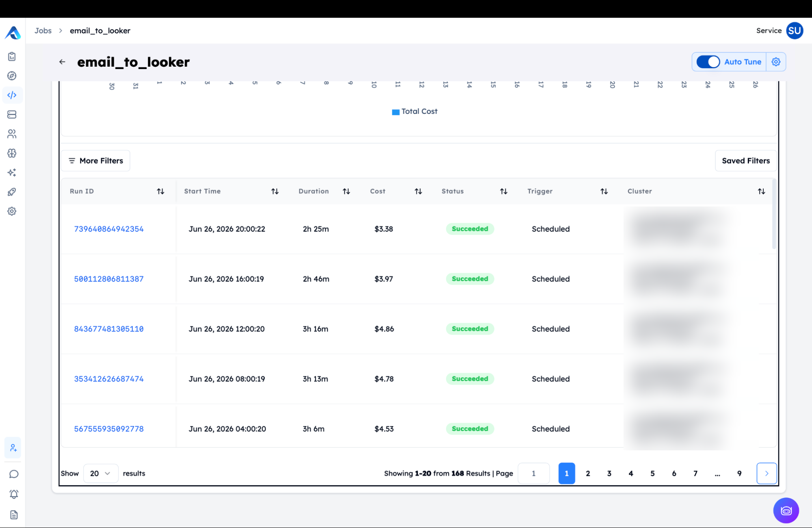Open run 353412626687474

109,379
